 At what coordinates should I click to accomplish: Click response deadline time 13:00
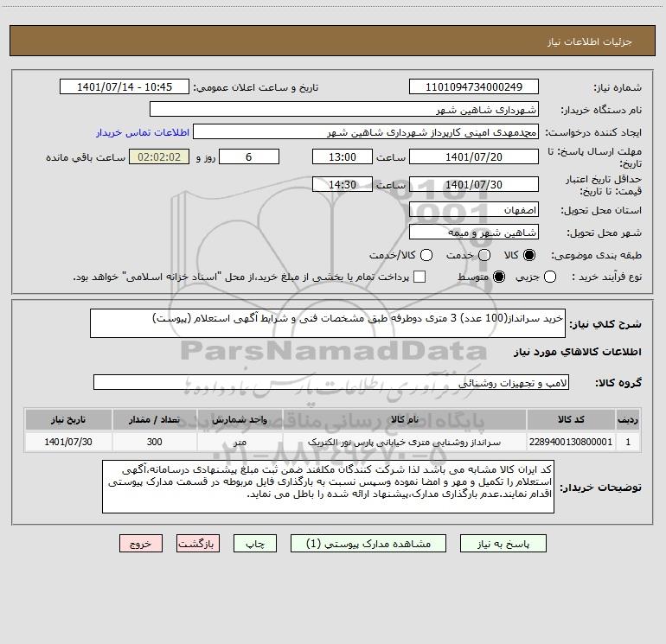click(x=343, y=156)
